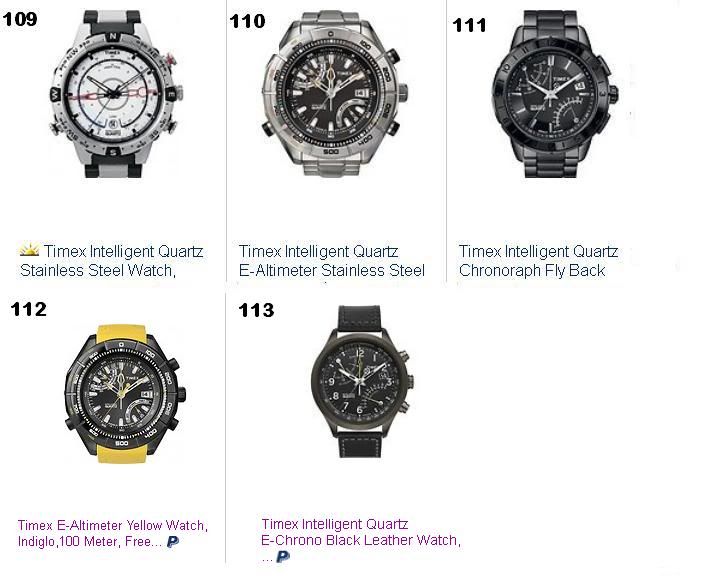Click the number label 111
Image resolution: width=705 pixels, height=578 pixels.
tap(469, 25)
